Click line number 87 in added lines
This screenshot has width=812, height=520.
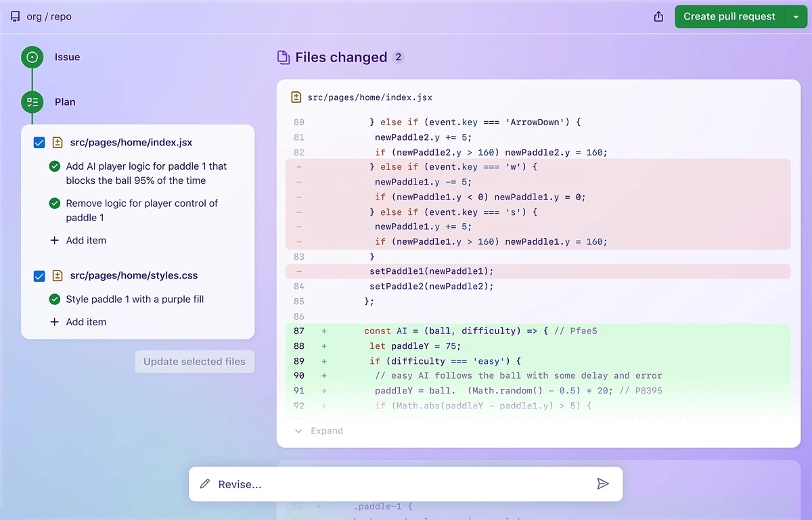(299, 331)
